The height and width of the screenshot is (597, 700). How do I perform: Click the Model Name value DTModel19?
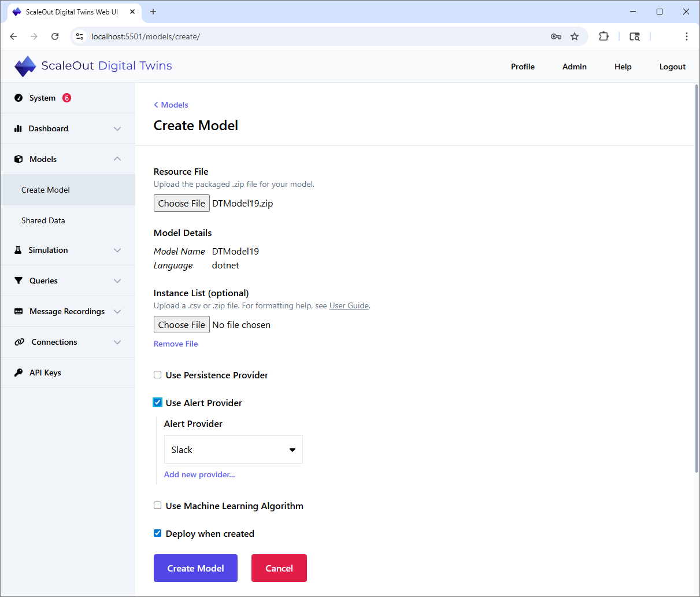(235, 251)
